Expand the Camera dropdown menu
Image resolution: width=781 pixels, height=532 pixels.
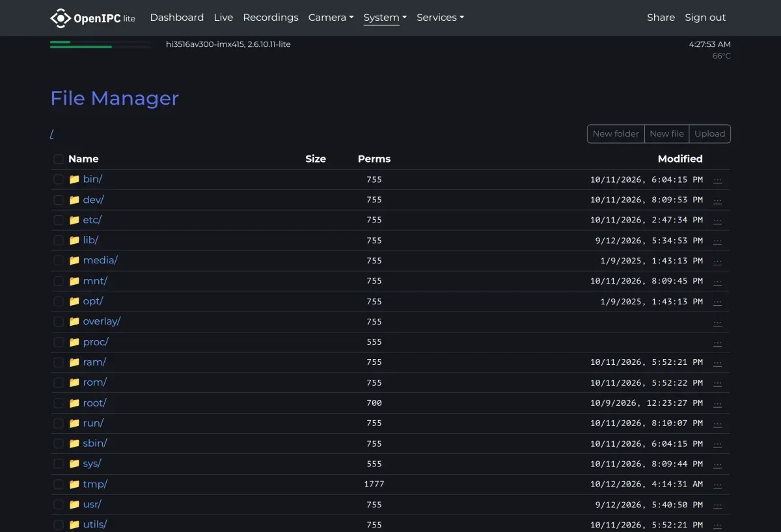[331, 18]
